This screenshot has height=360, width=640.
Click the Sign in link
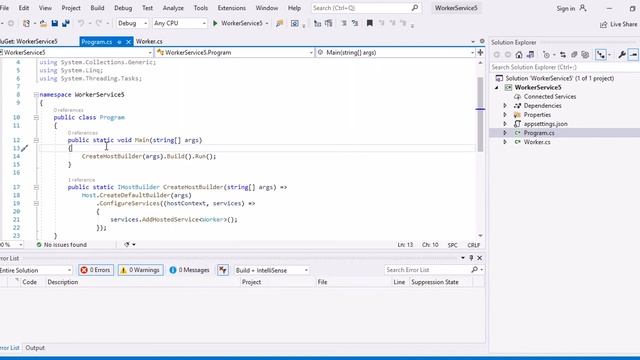pos(566,8)
